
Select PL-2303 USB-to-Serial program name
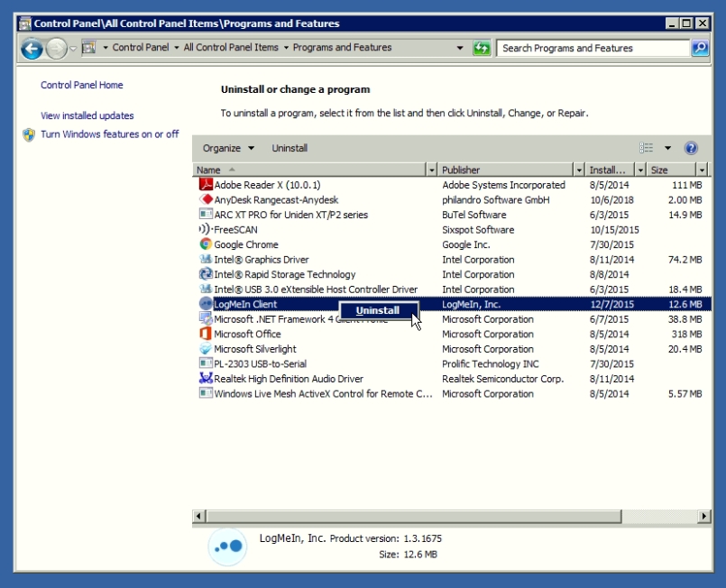tap(261, 364)
